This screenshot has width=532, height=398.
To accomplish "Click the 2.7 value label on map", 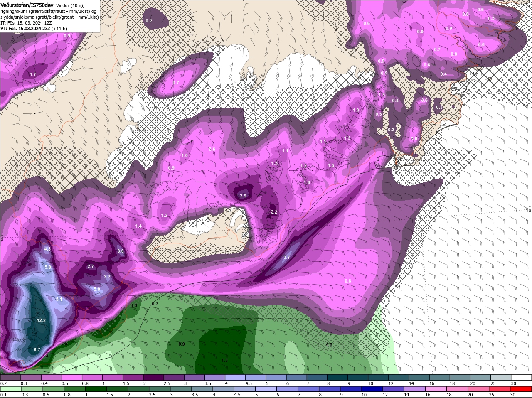I will click(x=91, y=266).
